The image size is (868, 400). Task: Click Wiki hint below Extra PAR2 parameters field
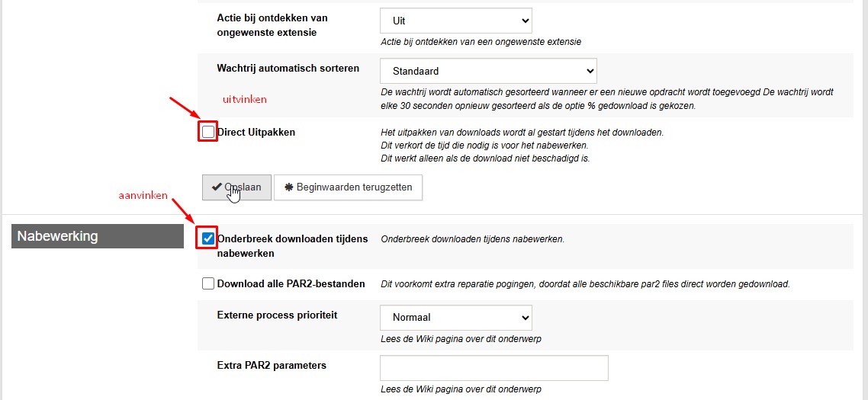461,389
